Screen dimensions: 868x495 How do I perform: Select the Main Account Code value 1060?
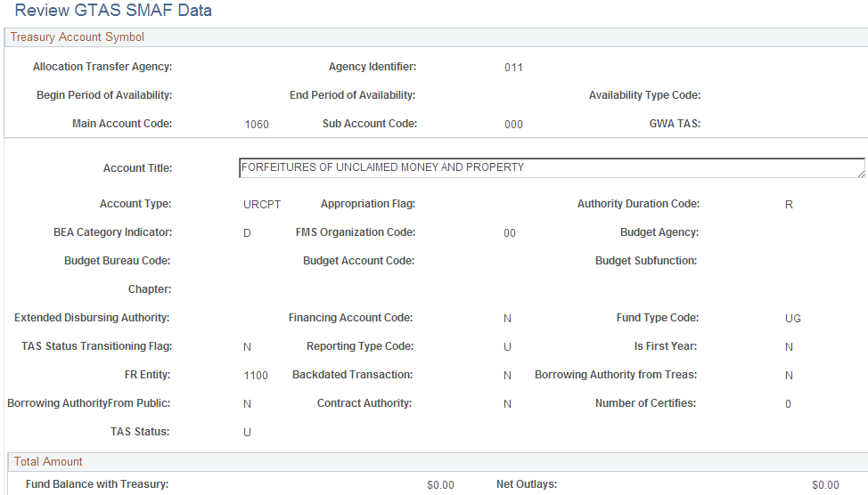[257, 125]
